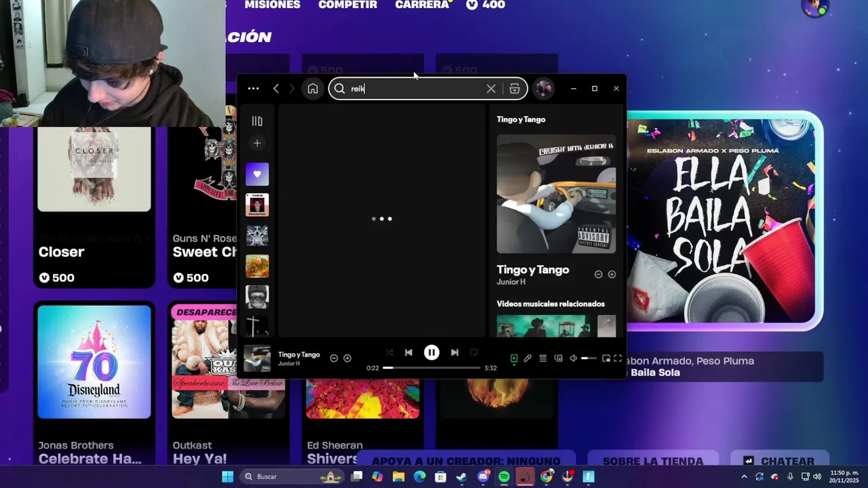Open the Spotify profile avatar menu
This screenshot has height=488, width=868.
542,89
